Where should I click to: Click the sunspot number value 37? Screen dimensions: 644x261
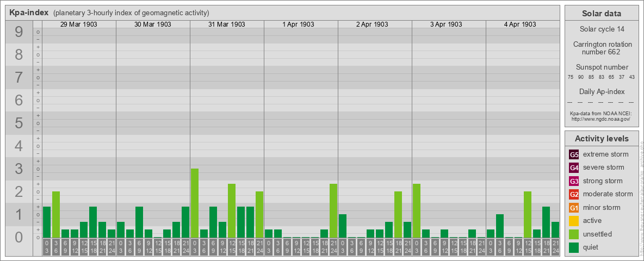coord(622,77)
